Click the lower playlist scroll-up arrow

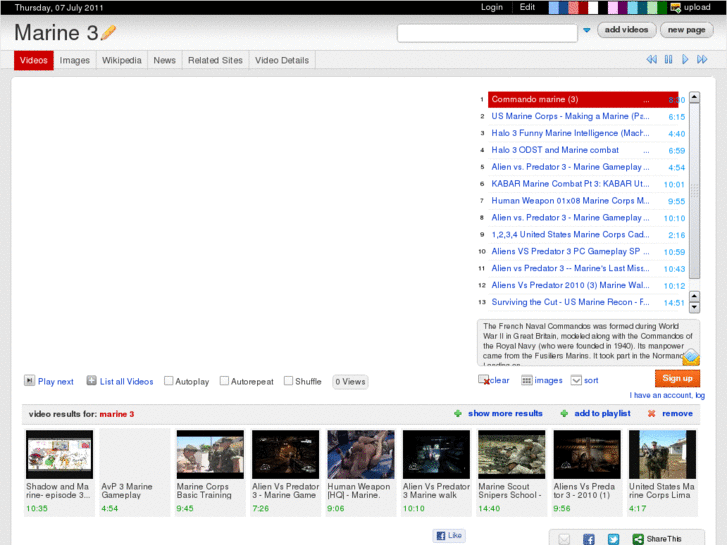click(x=694, y=296)
